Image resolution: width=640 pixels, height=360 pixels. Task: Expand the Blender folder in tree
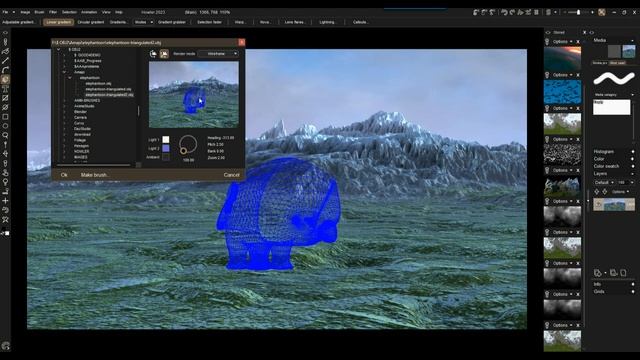click(x=64, y=111)
